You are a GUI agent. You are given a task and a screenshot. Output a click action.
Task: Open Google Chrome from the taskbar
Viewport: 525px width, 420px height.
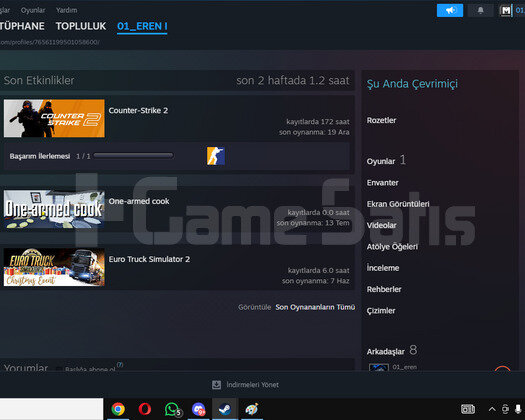click(x=118, y=409)
